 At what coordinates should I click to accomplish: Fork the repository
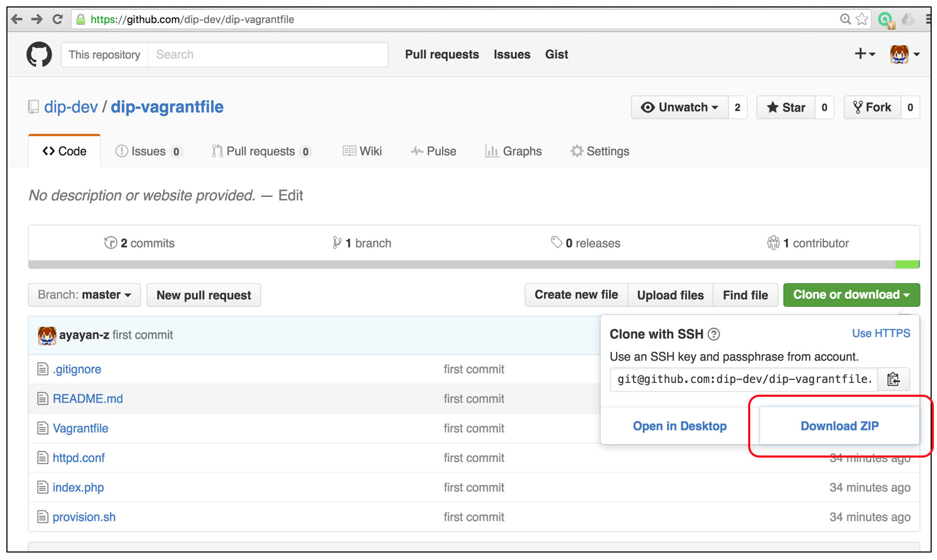coord(872,107)
